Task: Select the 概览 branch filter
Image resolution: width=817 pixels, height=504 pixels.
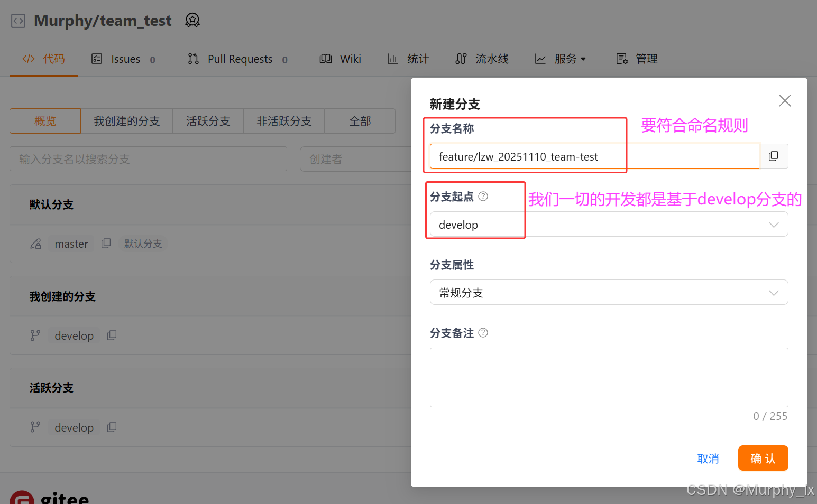Action: point(45,121)
